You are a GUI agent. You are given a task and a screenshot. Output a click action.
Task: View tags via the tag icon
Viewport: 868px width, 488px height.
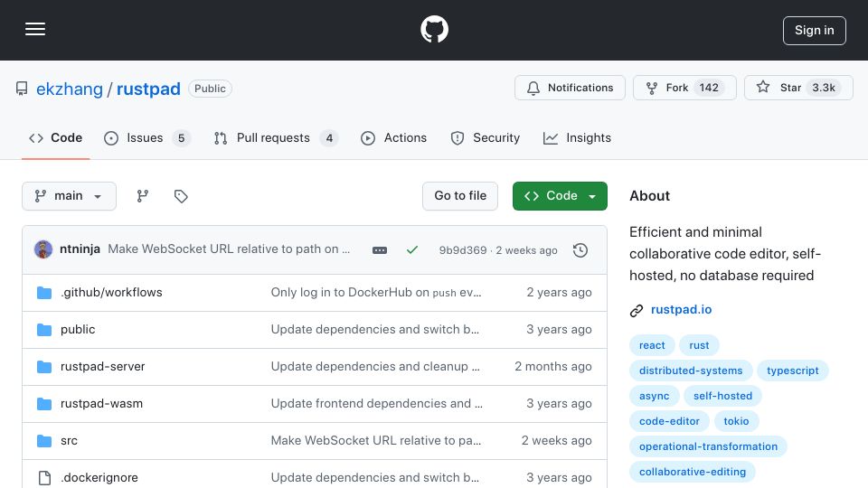click(181, 196)
